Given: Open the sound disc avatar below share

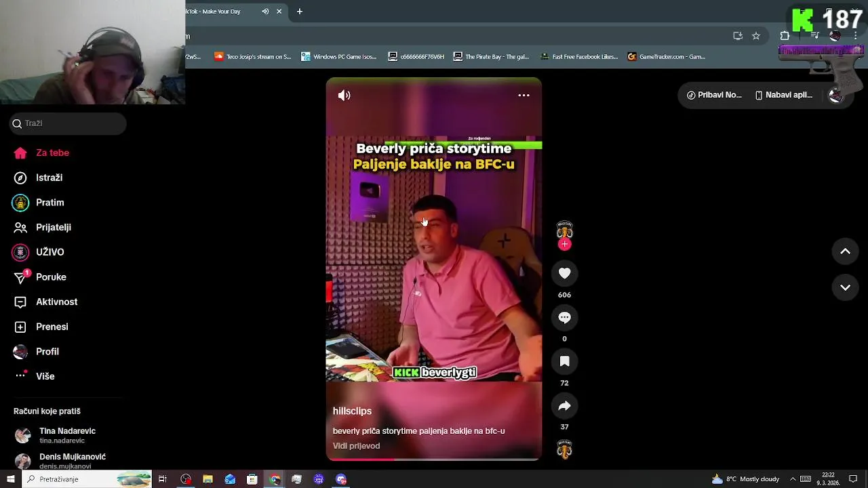Looking at the screenshot, I should click(x=564, y=449).
